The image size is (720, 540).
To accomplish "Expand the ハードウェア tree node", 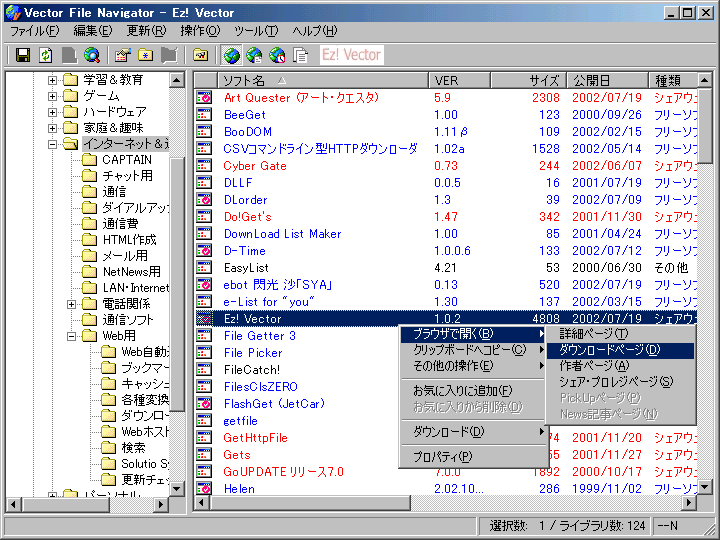I will (52, 112).
